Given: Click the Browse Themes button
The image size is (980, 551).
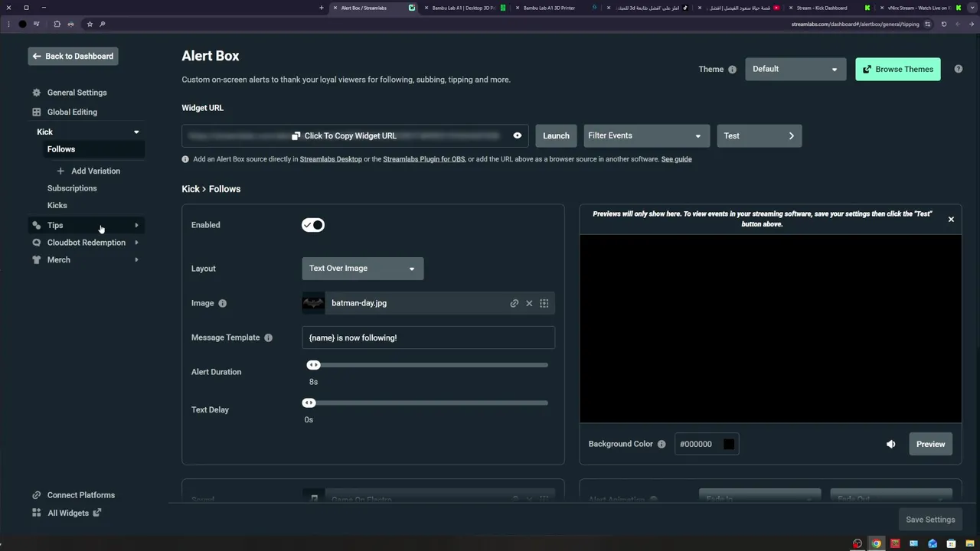Looking at the screenshot, I should pos(898,69).
